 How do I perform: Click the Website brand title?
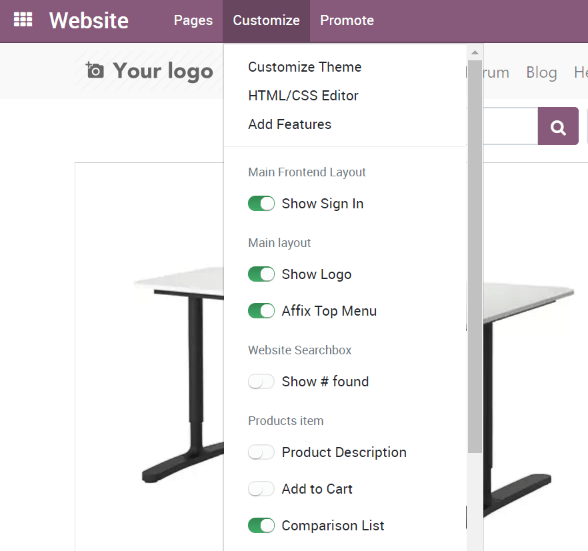pyautogui.click(x=89, y=20)
